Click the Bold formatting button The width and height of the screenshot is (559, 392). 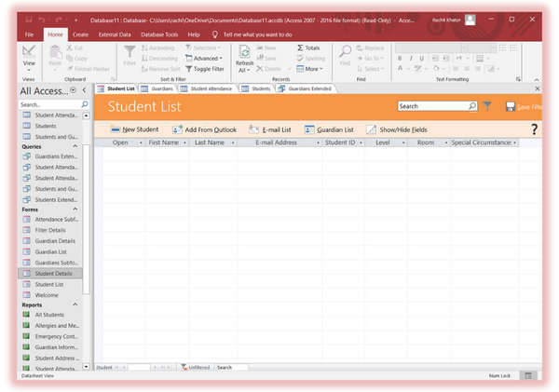400,58
